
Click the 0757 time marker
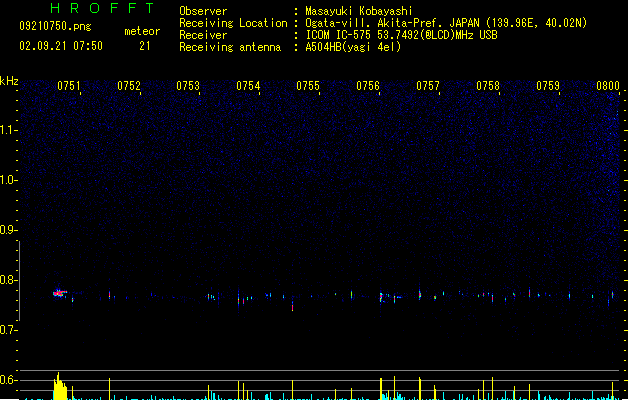point(428,86)
